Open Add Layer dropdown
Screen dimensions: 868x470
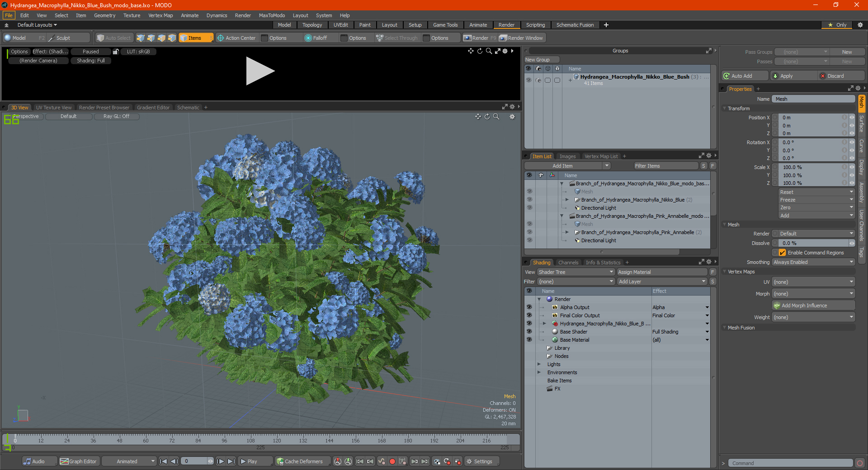click(662, 282)
